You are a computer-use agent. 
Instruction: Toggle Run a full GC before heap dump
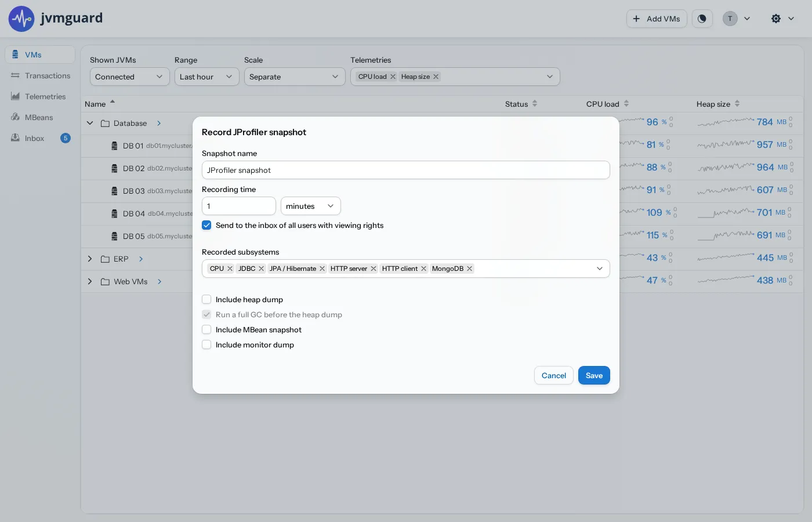pos(206,314)
